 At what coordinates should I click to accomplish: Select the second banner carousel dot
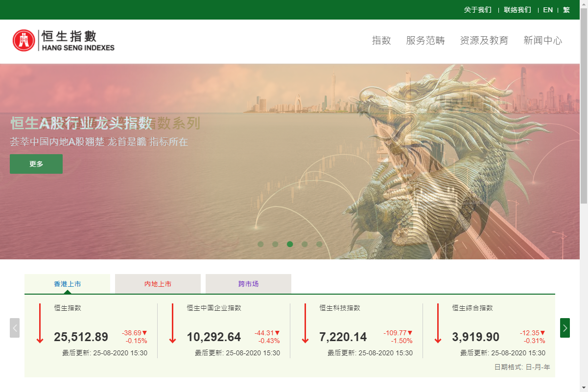click(275, 244)
